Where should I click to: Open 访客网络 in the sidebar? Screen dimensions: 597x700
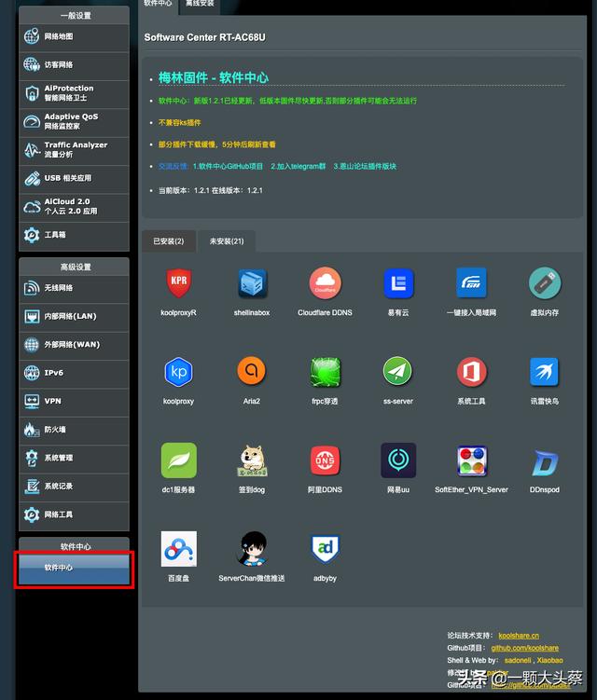(75, 65)
